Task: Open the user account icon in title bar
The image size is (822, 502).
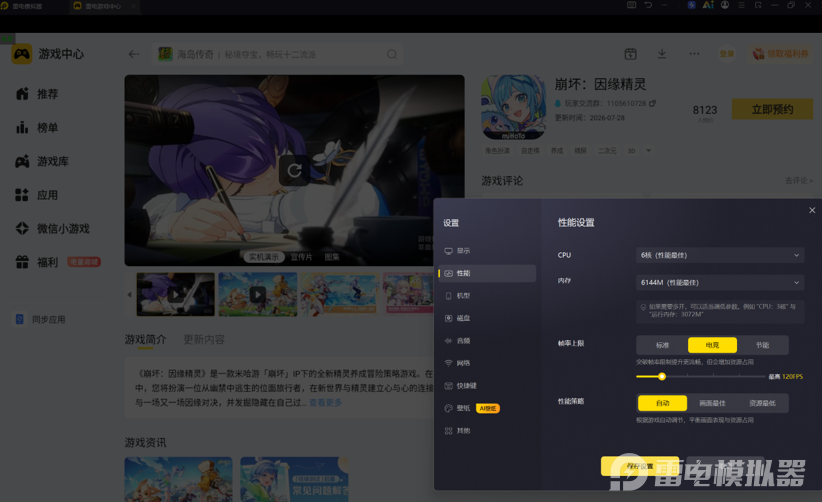Action: point(725,5)
